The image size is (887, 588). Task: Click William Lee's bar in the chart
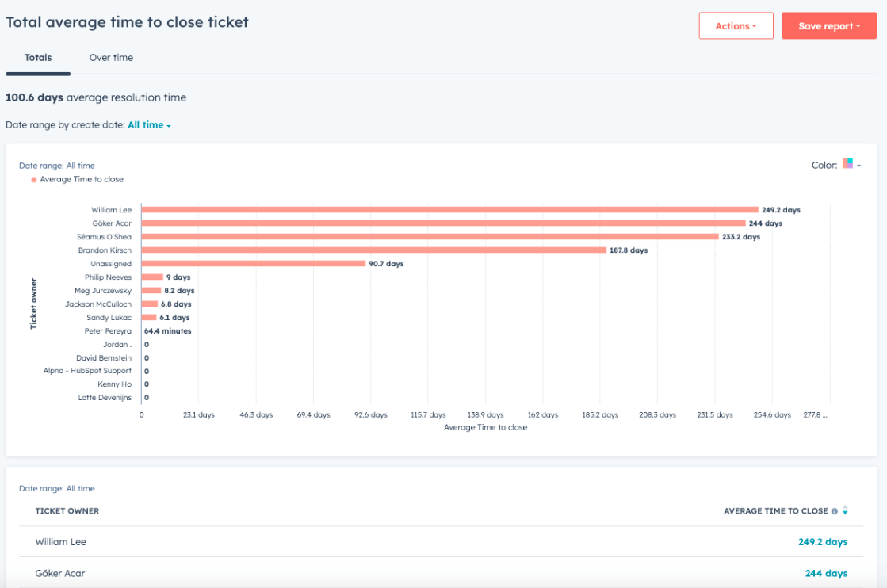[x=449, y=210]
